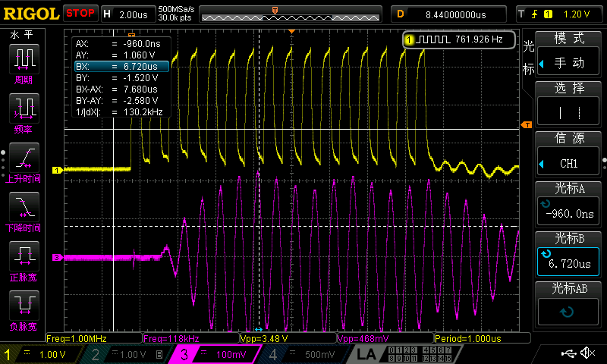
Task: Click the frequency counter square wave icon
Action: (434, 39)
